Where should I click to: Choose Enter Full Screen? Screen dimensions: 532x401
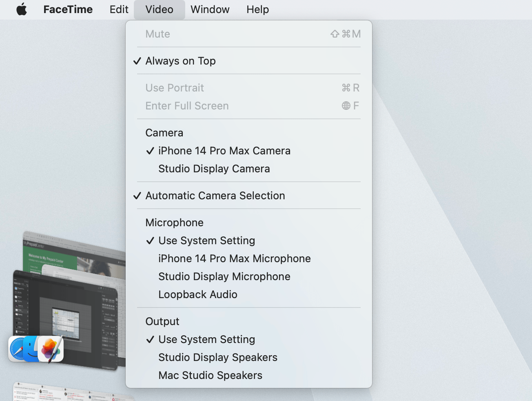pyautogui.click(x=249, y=106)
